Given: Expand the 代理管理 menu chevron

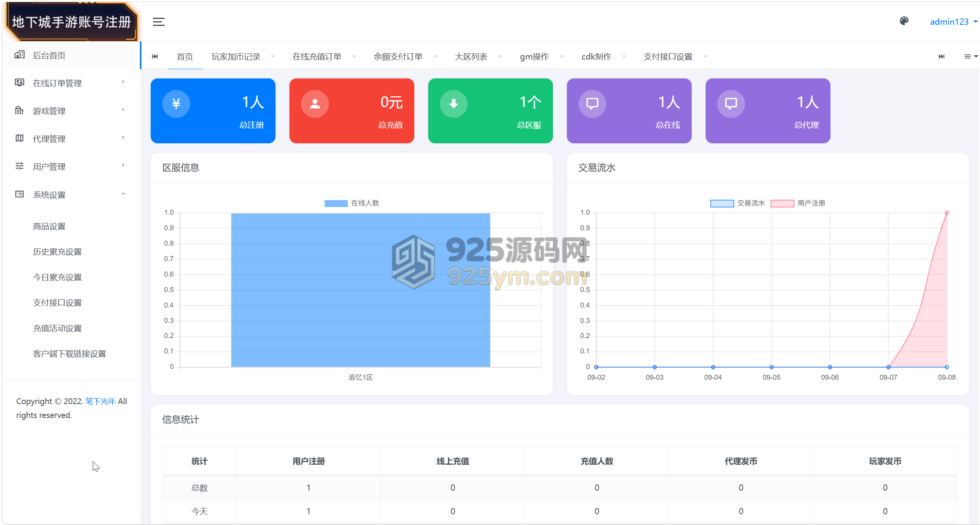Looking at the screenshot, I should click(x=123, y=138).
